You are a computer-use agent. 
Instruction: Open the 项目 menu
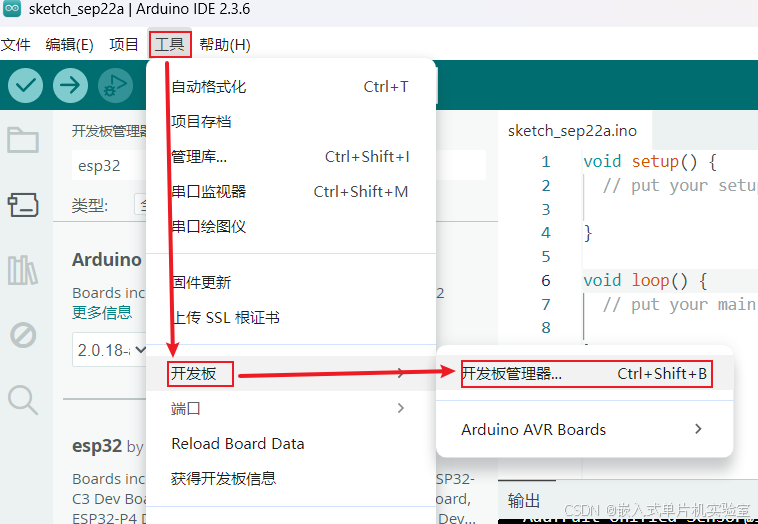pyautogui.click(x=124, y=44)
